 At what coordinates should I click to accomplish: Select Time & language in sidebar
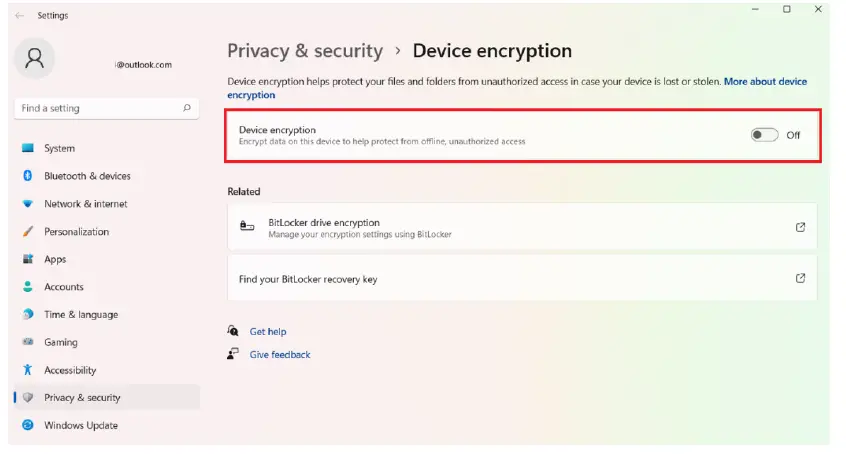pos(80,314)
